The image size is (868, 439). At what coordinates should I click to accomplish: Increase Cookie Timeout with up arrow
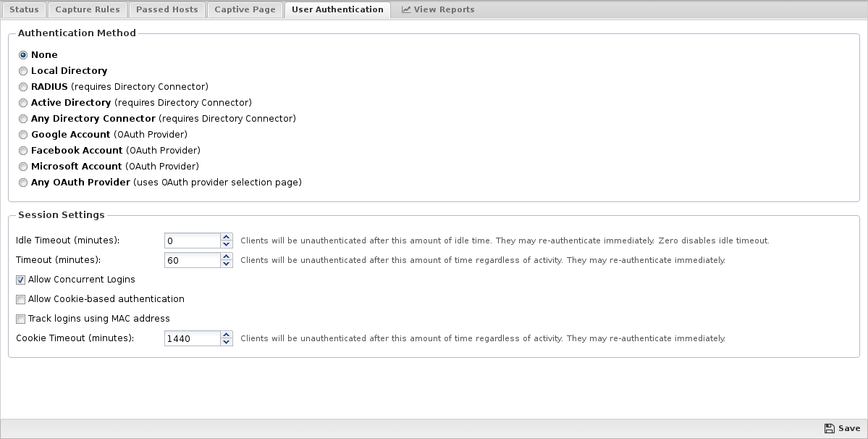pyautogui.click(x=226, y=335)
